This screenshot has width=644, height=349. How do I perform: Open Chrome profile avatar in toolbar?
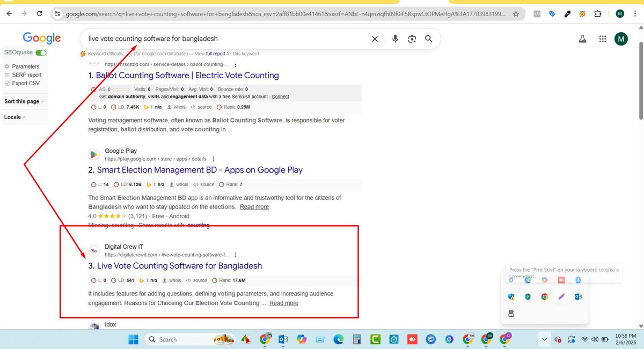click(x=620, y=14)
